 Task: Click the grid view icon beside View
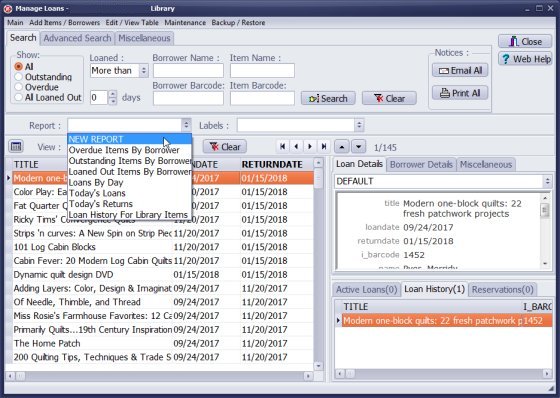[x=16, y=146]
